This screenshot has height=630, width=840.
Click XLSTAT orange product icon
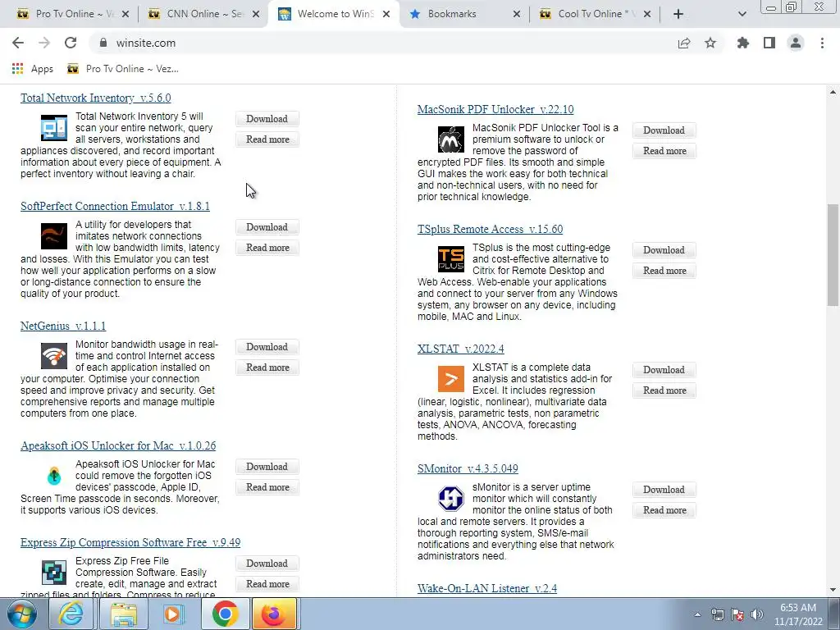[451, 379]
